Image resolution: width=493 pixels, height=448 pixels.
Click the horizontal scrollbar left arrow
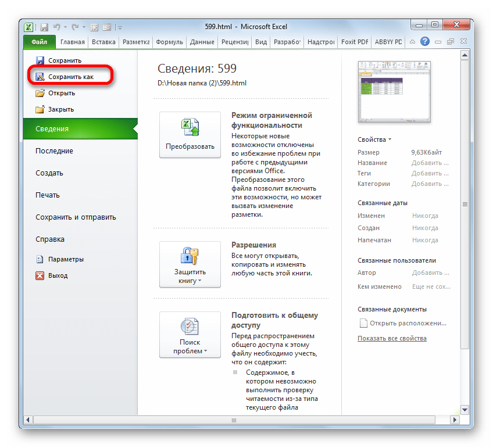tap(28, 420)
